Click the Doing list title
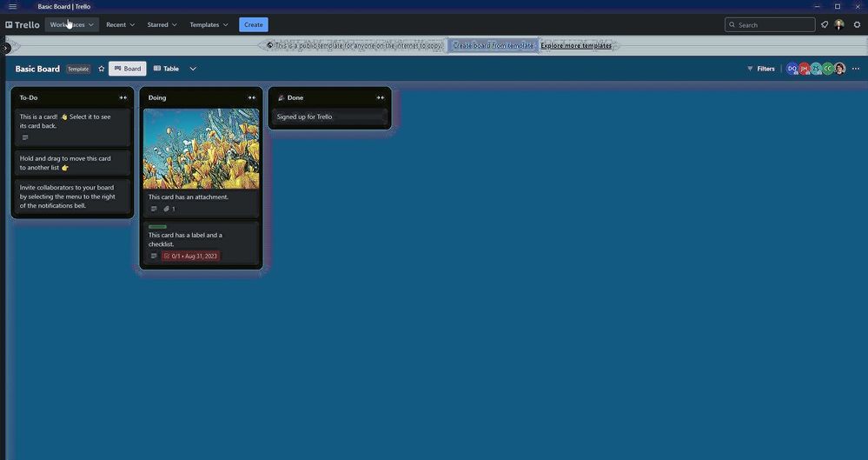 click(157, 97)
